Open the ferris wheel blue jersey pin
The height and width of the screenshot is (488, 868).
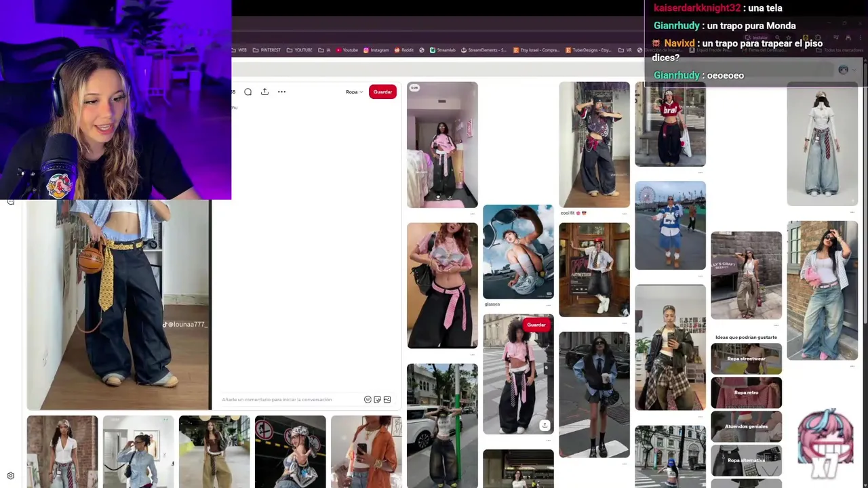pos(670,225)
